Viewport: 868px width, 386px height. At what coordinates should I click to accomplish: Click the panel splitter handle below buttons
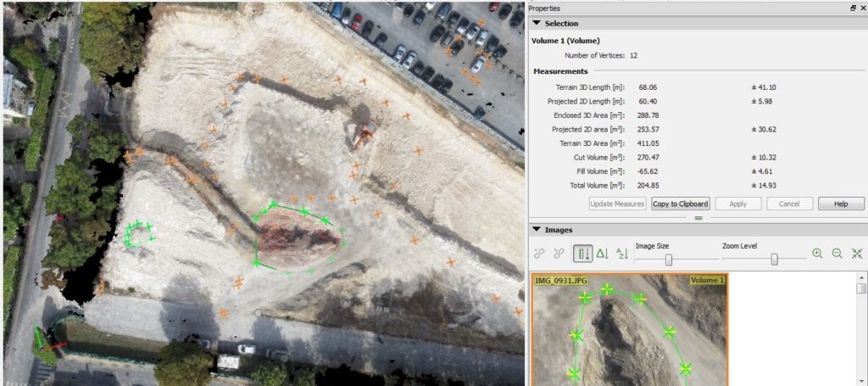[698, 218]
